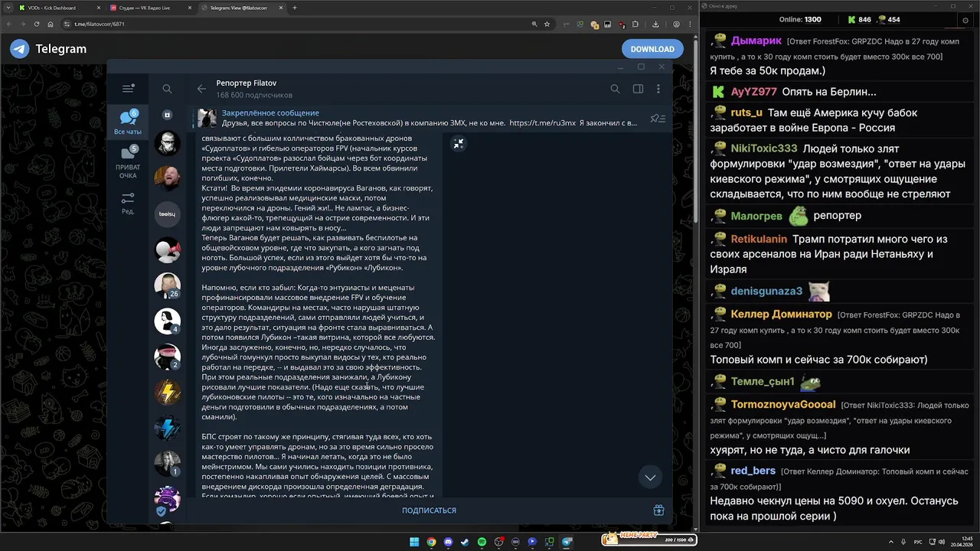This screenshot has width=980, height=551.
Task: Click the pinned message thumbnail image
Action: click(x=207, y=118)
